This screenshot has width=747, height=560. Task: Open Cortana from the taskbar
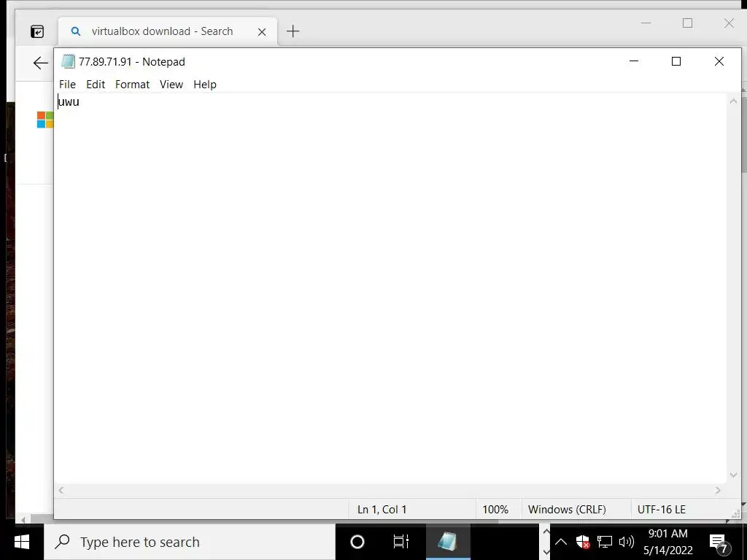coord(357,542)
